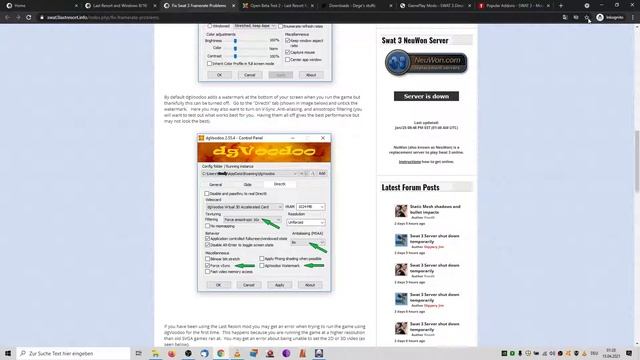Click About in the DirectX control panel
The width and height of the screenshot is (640, 360).
tap(310, 285)
